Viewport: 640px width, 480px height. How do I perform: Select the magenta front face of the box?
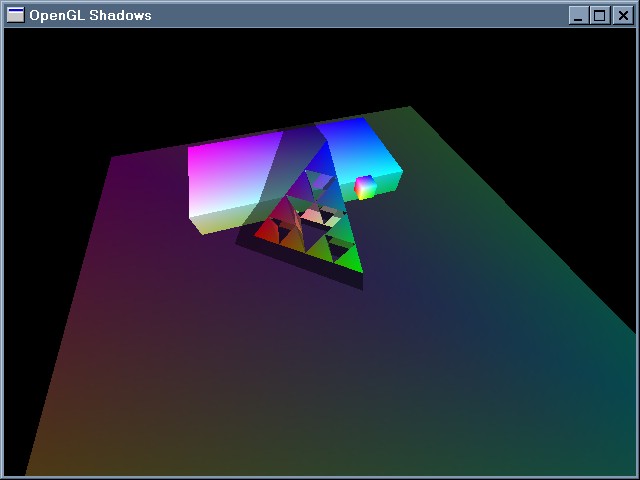225,175
